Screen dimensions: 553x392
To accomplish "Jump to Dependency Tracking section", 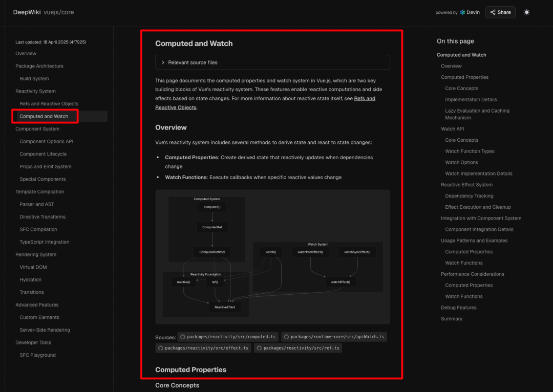I will 469,196.
